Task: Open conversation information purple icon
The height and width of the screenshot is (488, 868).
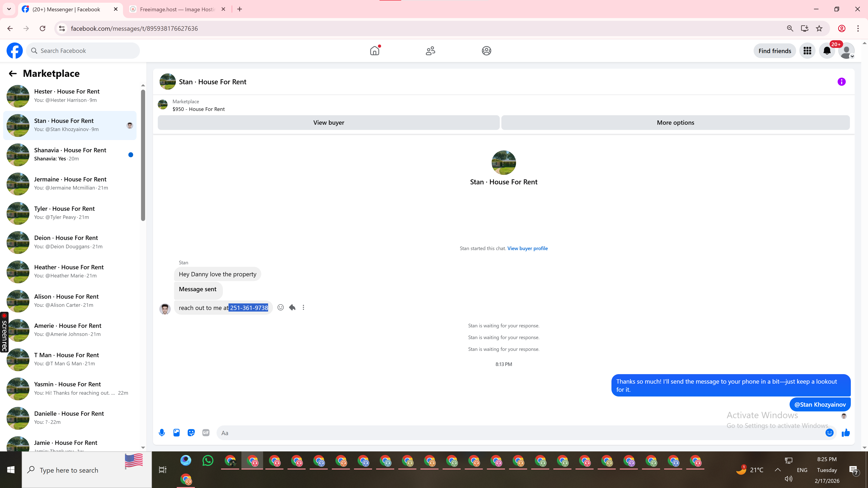Action: coord(841,82)
